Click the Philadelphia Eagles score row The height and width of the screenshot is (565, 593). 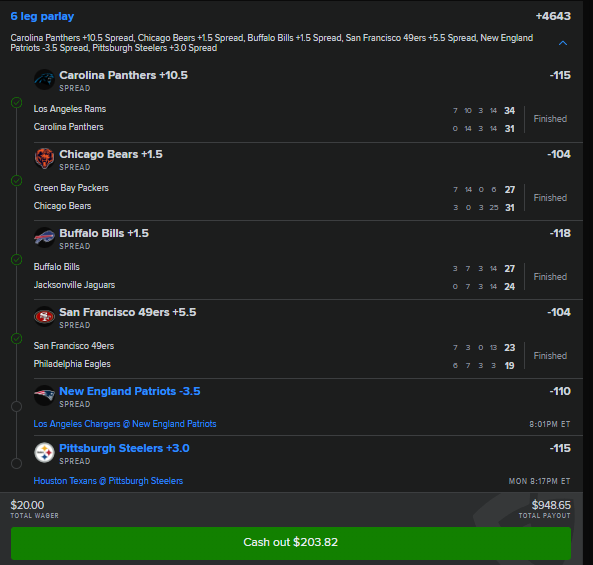(x=274, y=365)
